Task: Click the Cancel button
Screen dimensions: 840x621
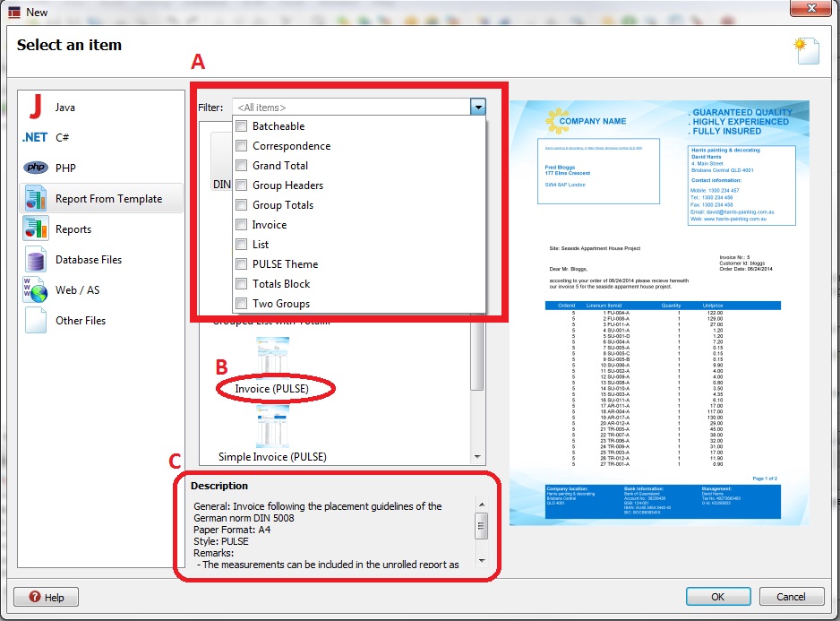Action: (791, 596)
